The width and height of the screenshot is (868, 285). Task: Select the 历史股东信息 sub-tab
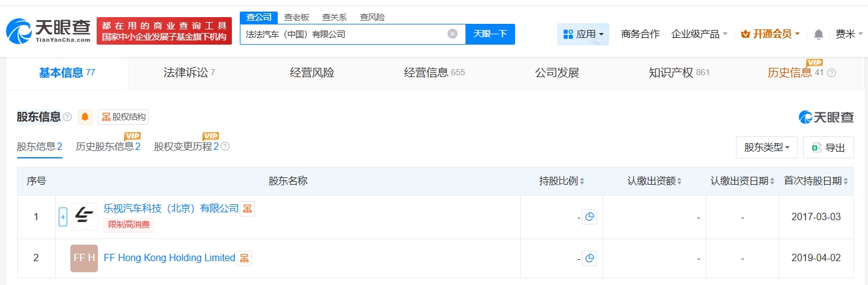tap(108, 147)
